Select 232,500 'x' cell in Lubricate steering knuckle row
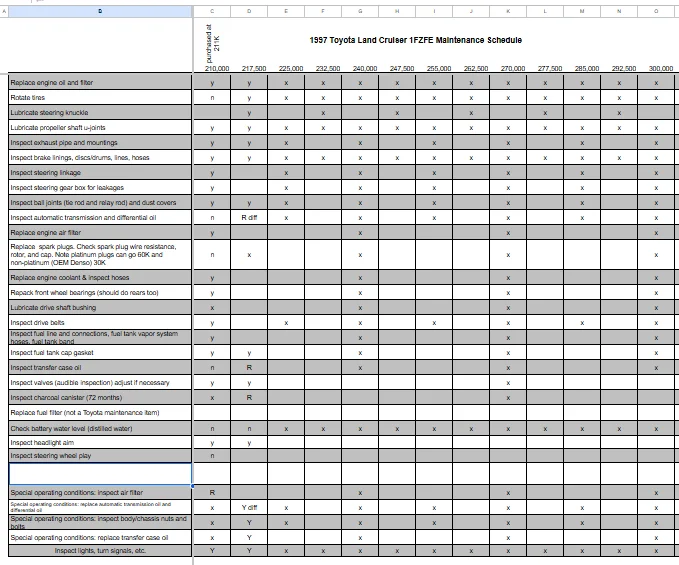This screenshot has width=679, height=565. 323,113
